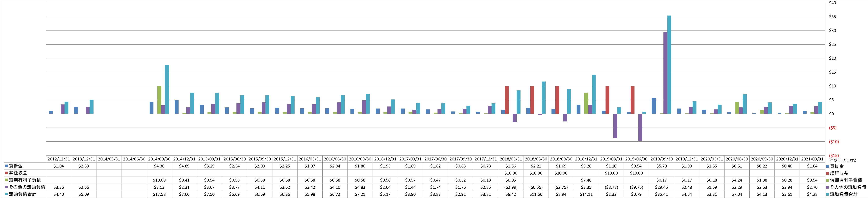Click the red 繰延収益 swatch in the table's row header
The width and height of the screenshot is (868, 198).
point(6,173)
